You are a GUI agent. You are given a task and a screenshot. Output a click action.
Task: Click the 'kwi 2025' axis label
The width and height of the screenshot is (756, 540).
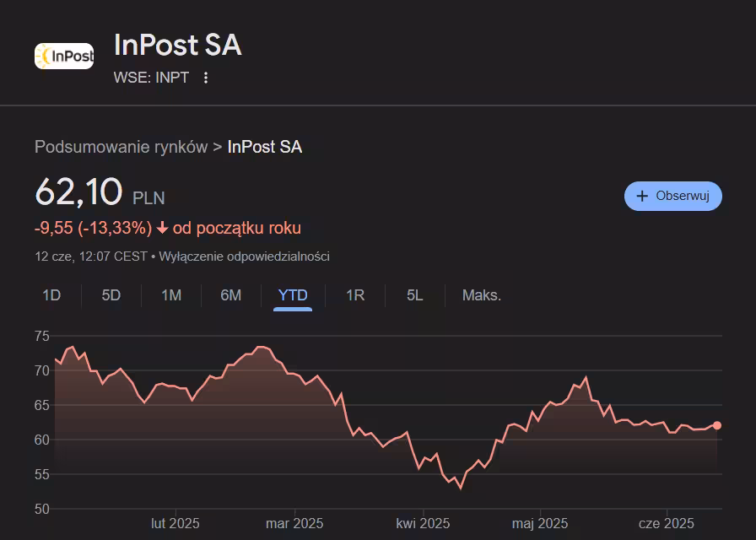(x=423, y=523)
